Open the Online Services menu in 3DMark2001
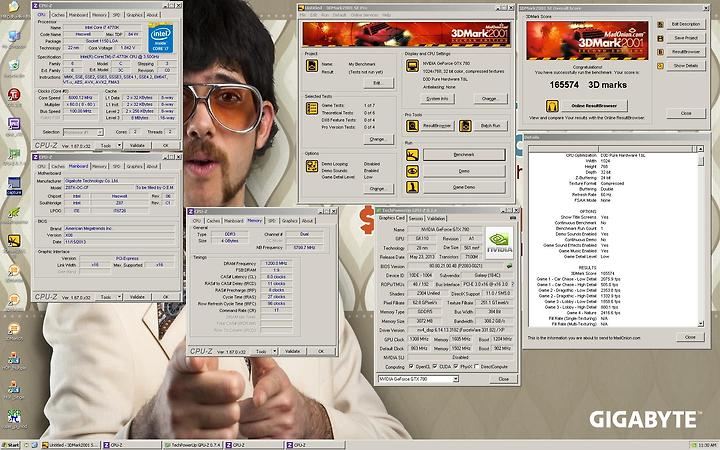Viewport: 720px width, 450px height. click(365, 15)
